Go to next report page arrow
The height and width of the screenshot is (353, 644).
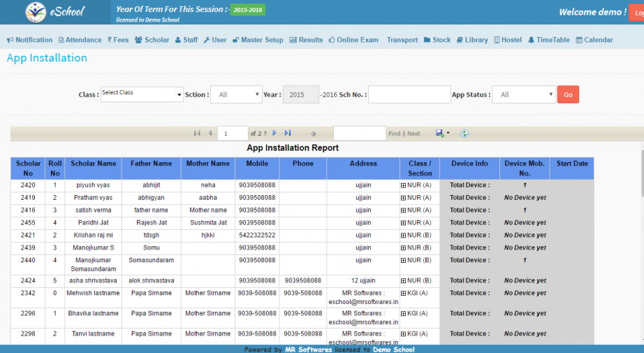[x=275, y=133]
